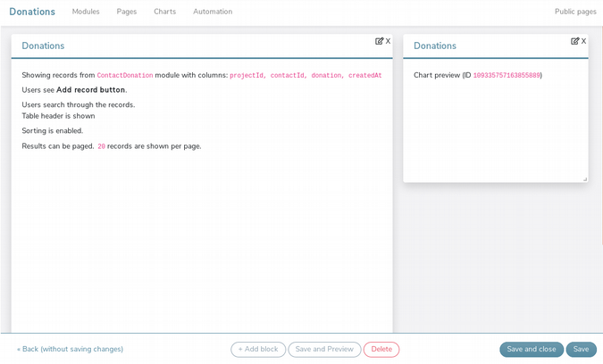The height and width of the screenshot is (364, 603).
Task: Remove the Donations record list block
Action: 388,41
